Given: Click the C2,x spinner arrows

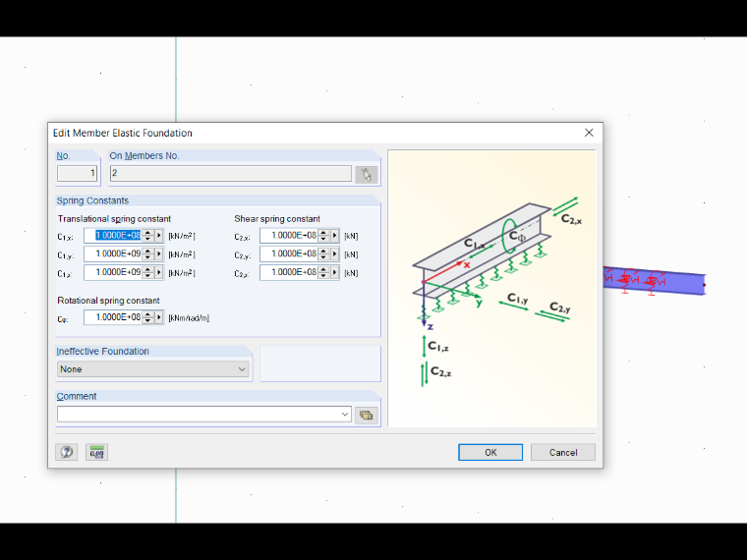Looking at the screenshot, I should [324, 235].
